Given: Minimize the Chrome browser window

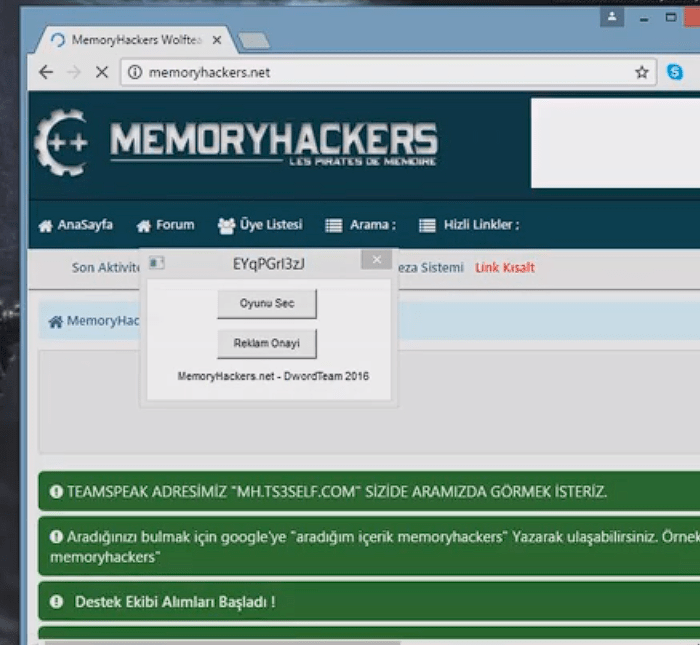Looking at the screenshot, I should click(643, 19).
